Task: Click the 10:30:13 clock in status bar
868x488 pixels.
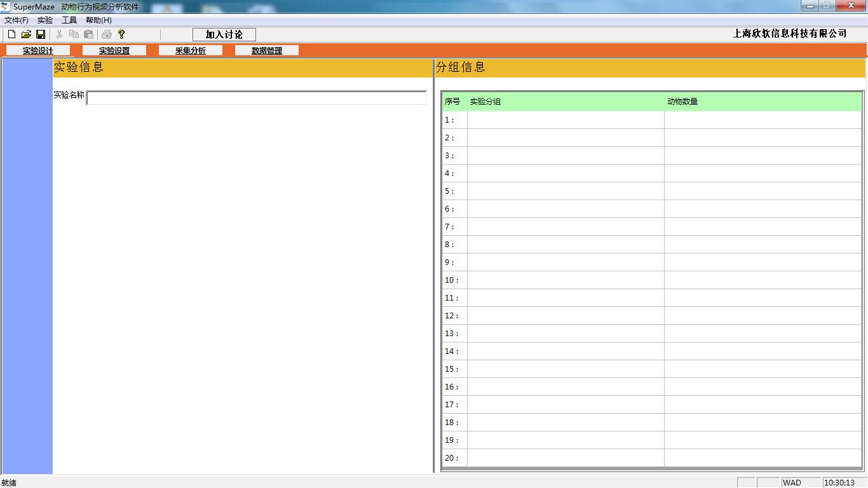Action: (839, 483)
